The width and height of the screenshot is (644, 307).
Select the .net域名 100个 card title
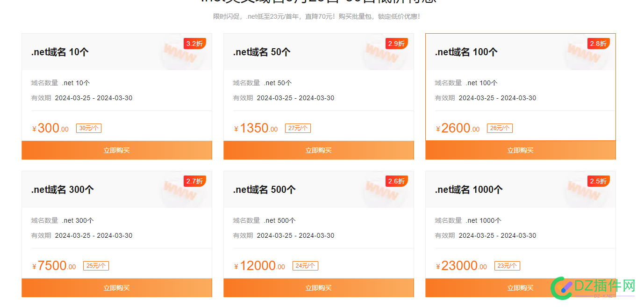point(466,52)
